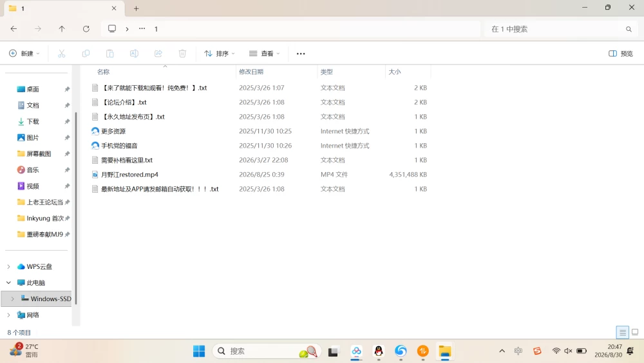The image size is (644, 363).
Task: Click the Refresh button in navigation bar
Action: 86,29
